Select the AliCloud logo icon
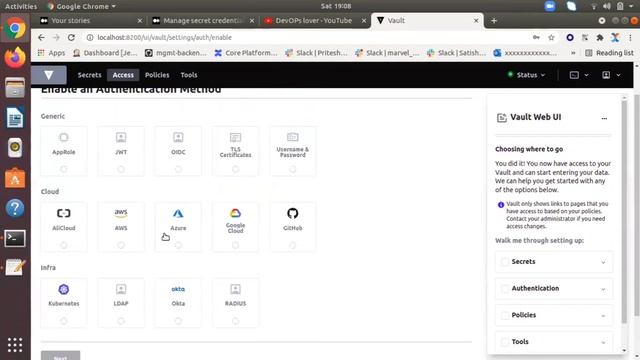Image resolution: width=640 pixels, height=360 pixels. (64, 213)
